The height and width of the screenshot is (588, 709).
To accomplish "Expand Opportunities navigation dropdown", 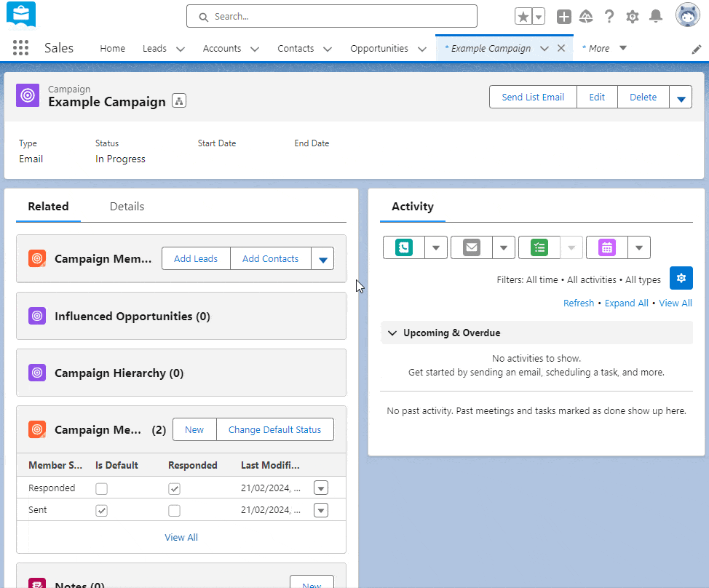I will tap(422, 49).
